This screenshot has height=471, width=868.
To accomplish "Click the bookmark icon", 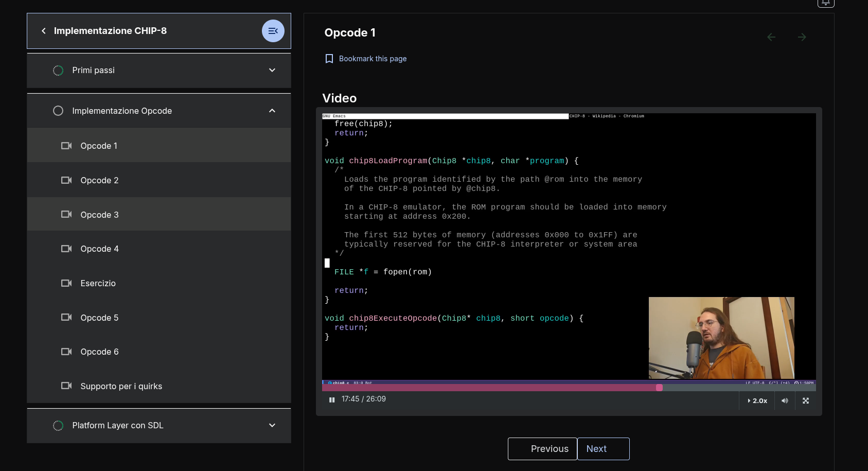I will tap(329, 59).
